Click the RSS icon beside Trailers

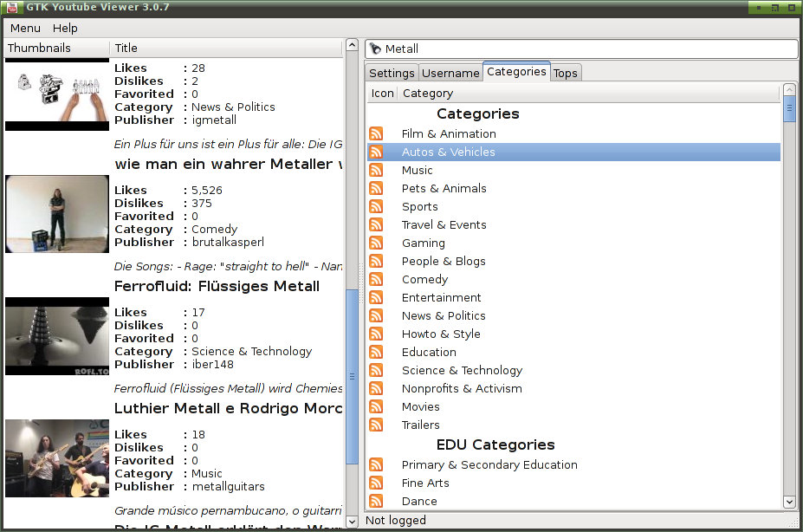pyautogui.click(x=376, y=425)
